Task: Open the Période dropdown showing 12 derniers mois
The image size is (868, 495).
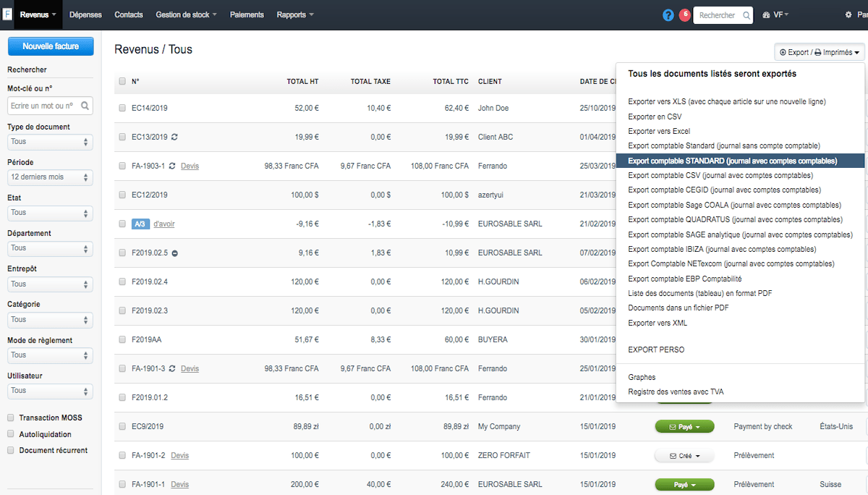Action: coord(50,177)
